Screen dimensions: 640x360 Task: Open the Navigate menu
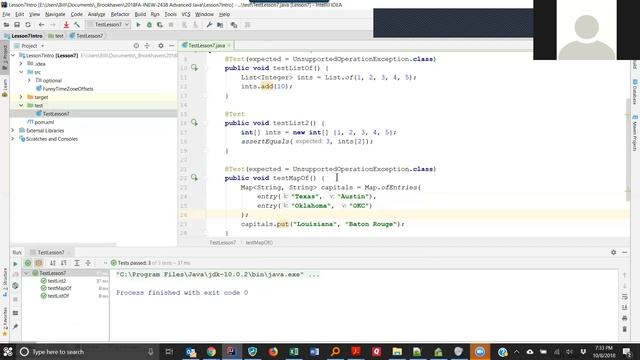(x=55, y=14)
